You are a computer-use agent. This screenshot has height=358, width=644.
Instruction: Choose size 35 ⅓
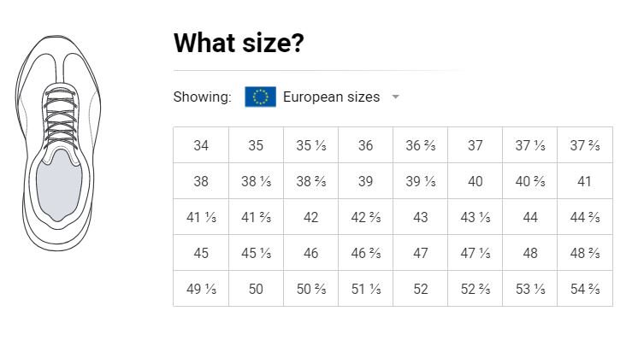click(310, 145)
